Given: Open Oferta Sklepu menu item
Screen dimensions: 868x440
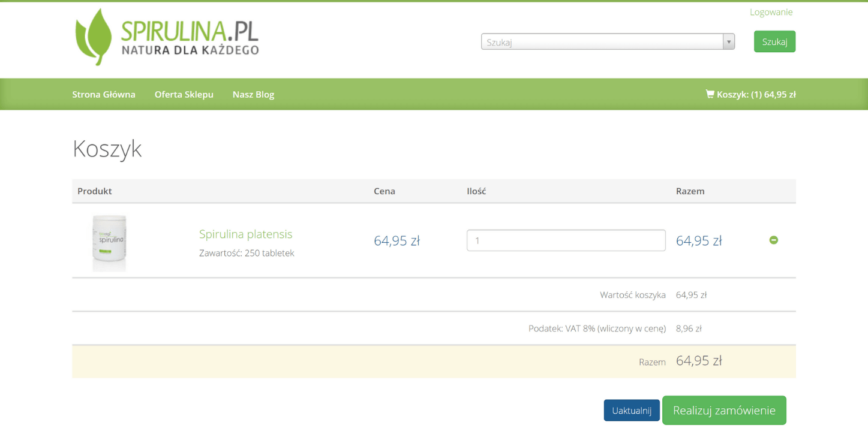Looking at the screenshot, I should click(184, 94).
